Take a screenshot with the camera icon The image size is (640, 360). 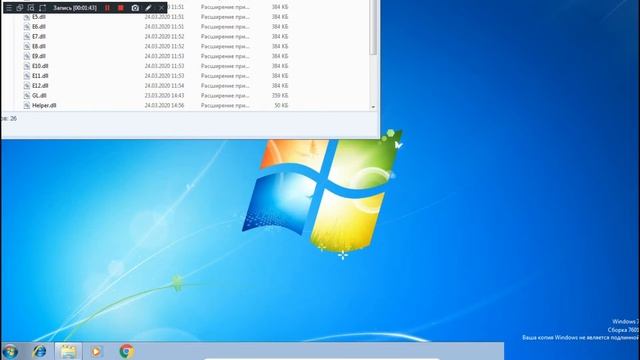[135, 8]
